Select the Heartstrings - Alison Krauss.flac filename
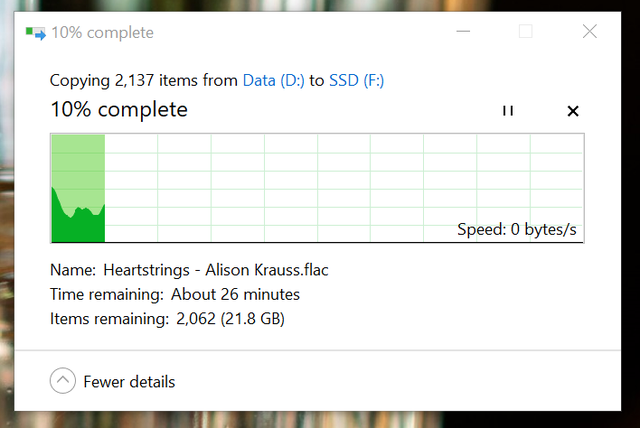This screenshot has height=428, width=640. coord(216,270)
